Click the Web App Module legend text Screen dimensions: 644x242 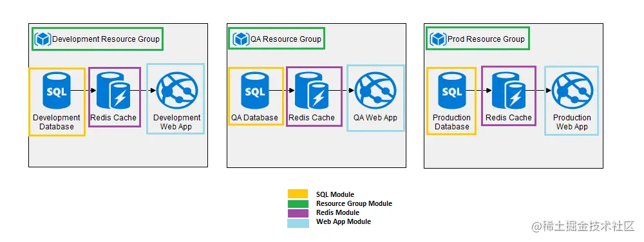pyautogui.click(x=343, y=221)
